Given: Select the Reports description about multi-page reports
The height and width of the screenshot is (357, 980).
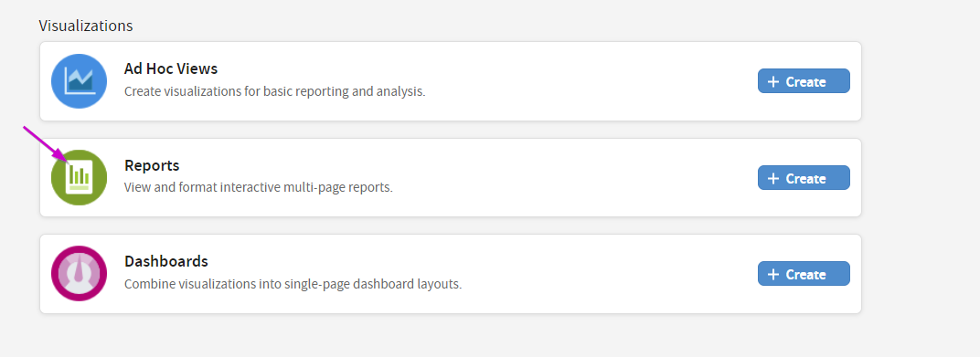Looking at the screenshot, I should 259,187.
